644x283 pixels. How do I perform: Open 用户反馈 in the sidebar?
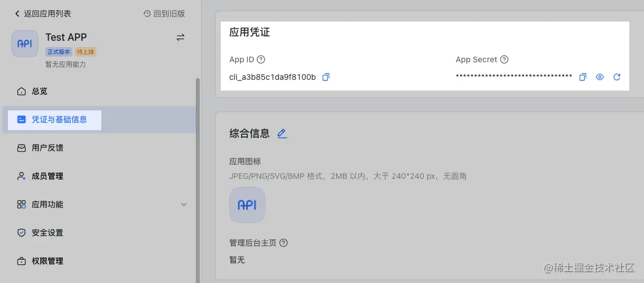point(98,148)
